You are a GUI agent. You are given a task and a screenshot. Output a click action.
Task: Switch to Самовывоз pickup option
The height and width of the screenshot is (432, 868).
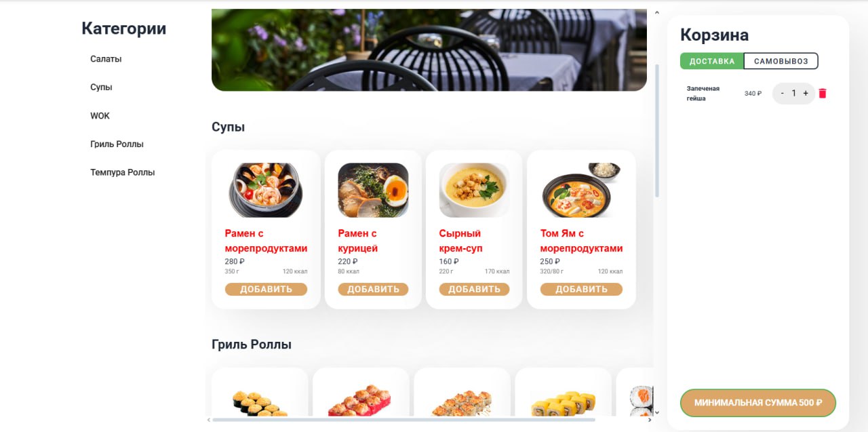781,61
